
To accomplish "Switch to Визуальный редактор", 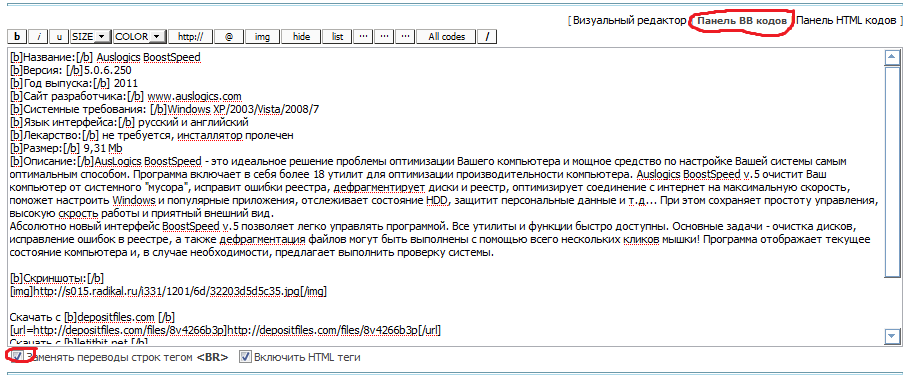I will click(x=629, y=21).
